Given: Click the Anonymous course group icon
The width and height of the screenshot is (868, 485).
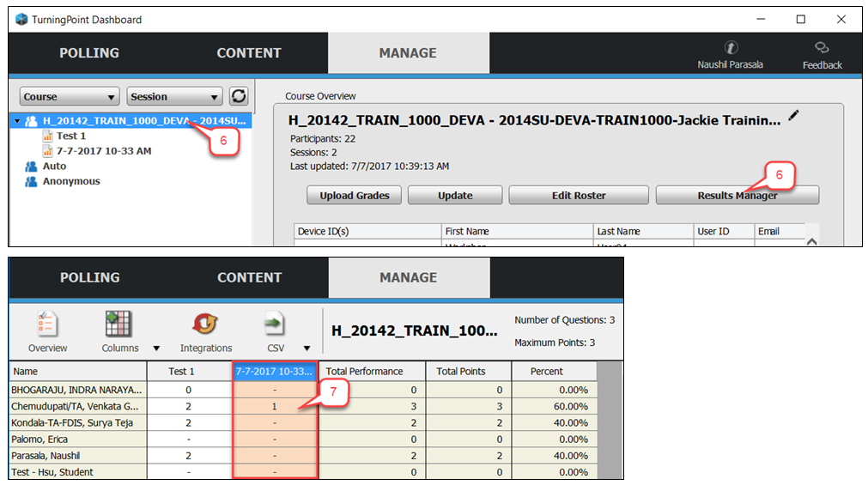Looking at the screenshot, I should point(31,182).
